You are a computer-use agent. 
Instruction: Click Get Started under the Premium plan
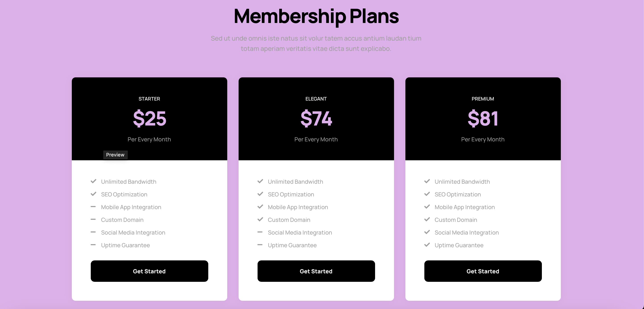[x=483, y=271]
